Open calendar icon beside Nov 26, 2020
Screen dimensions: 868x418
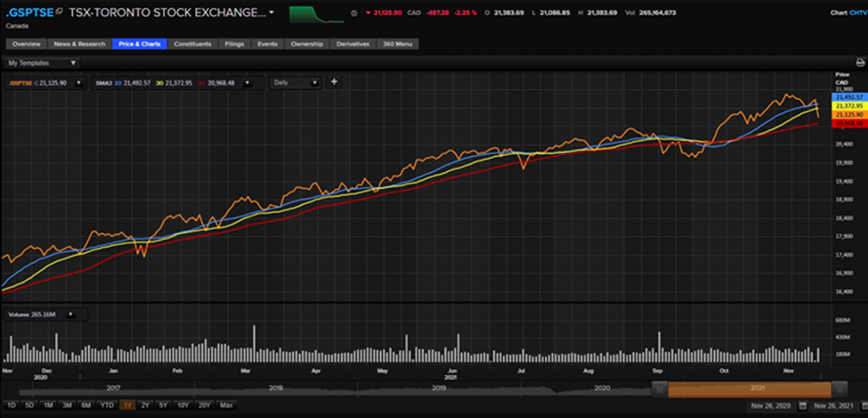pos(803,406)
